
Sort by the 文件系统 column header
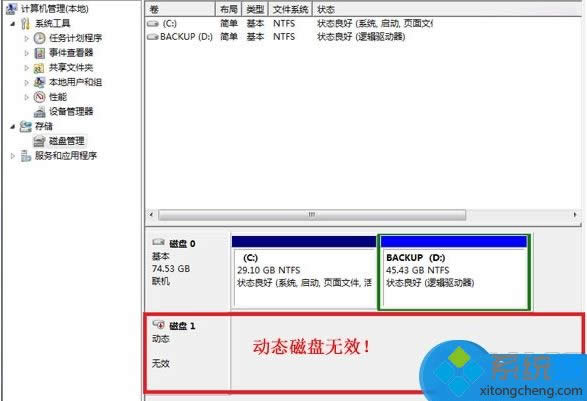click(x=291, y=9)
